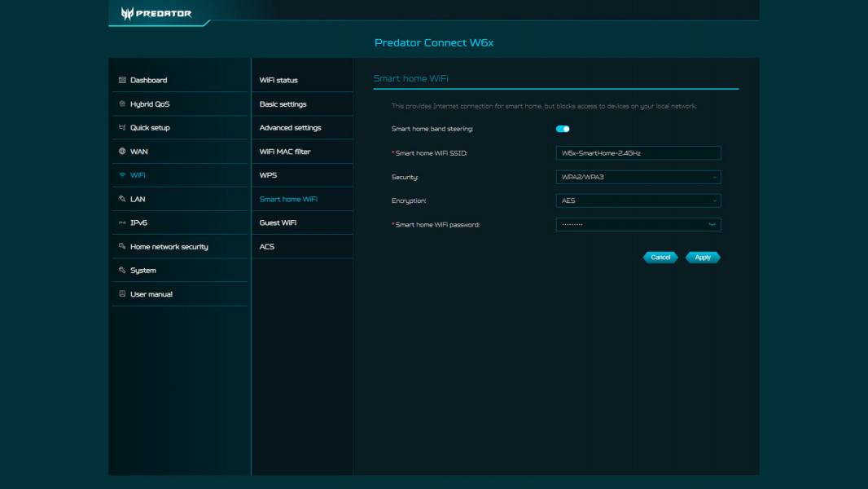
Task: Open the WPS menu item
Action: (x=267, y=174)
